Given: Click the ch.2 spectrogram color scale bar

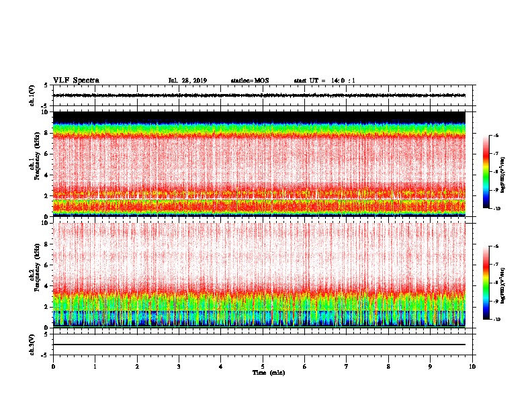Looking at the screenshot, I should pos(486,283).
